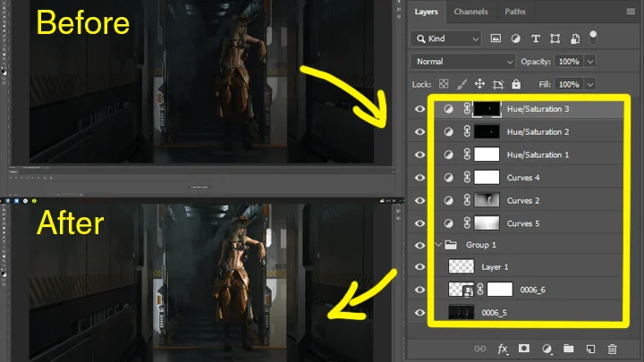Image resolution: width=644 pixels, height=362 pixels.
Task: Select Curves 5 mask thumbnail
Action: (x=487, y=223)
